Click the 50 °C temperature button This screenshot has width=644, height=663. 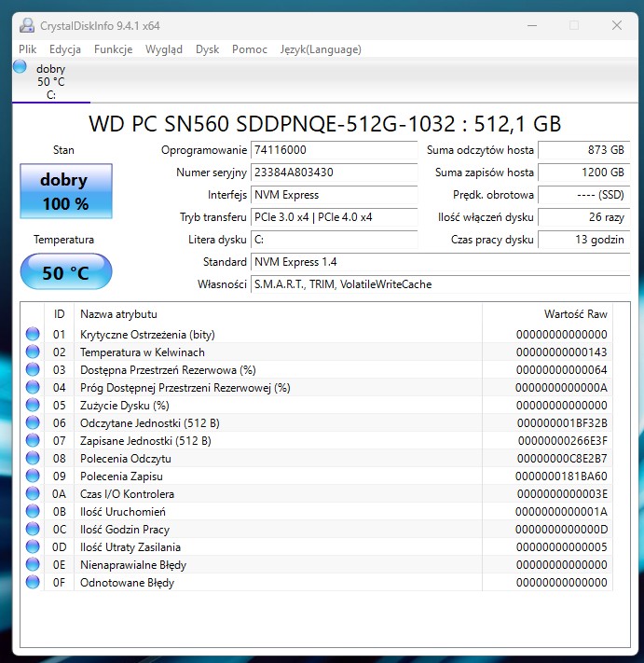(x=65, y=273)
